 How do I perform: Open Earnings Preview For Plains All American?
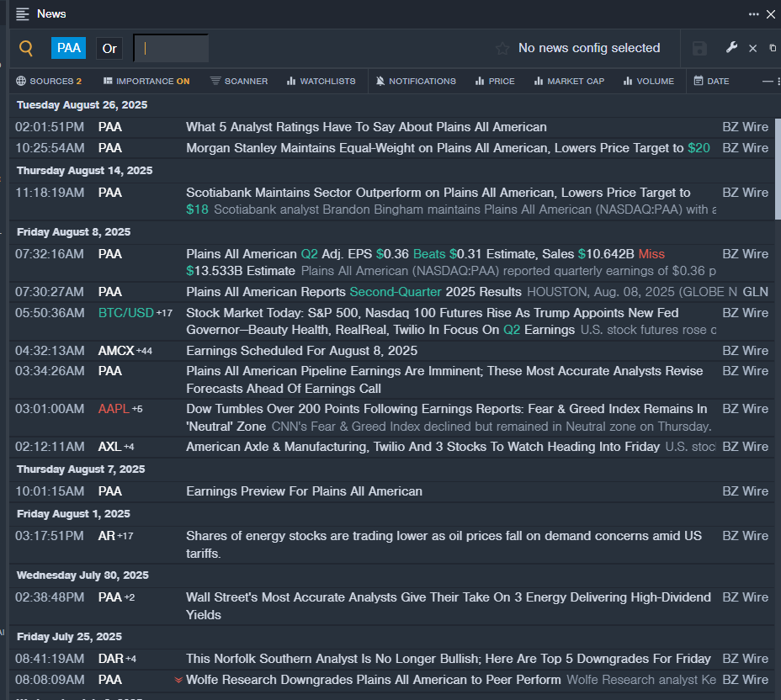pyautogui.click(x=305, y=491)
